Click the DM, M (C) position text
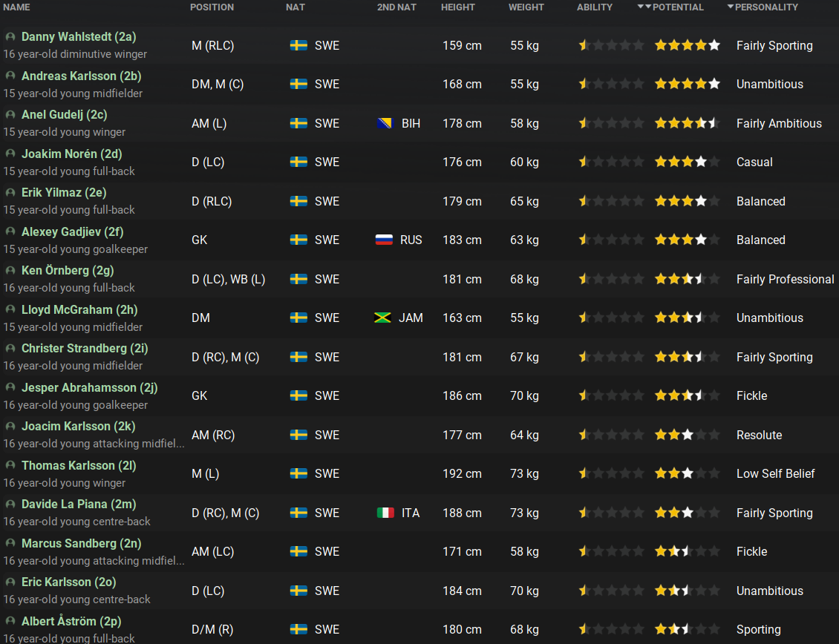 pos(218,85)
